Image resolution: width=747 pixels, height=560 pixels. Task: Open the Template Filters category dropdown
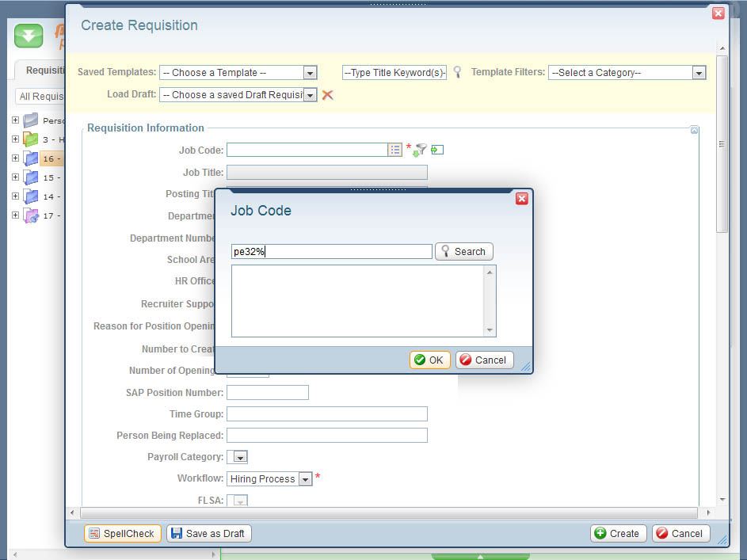pyautogui.click(x=698, y=73)
